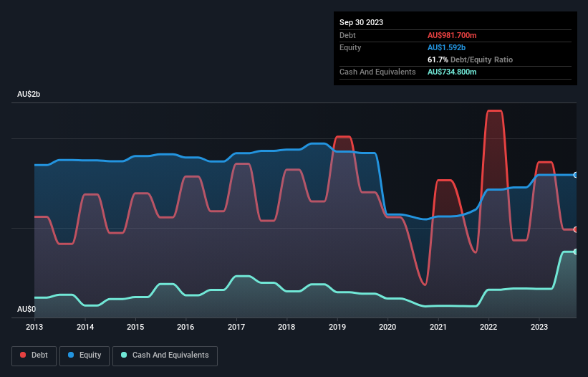Select the red Debt endpoint marker
The image size is (588, 377).
[x=576, y=229]
